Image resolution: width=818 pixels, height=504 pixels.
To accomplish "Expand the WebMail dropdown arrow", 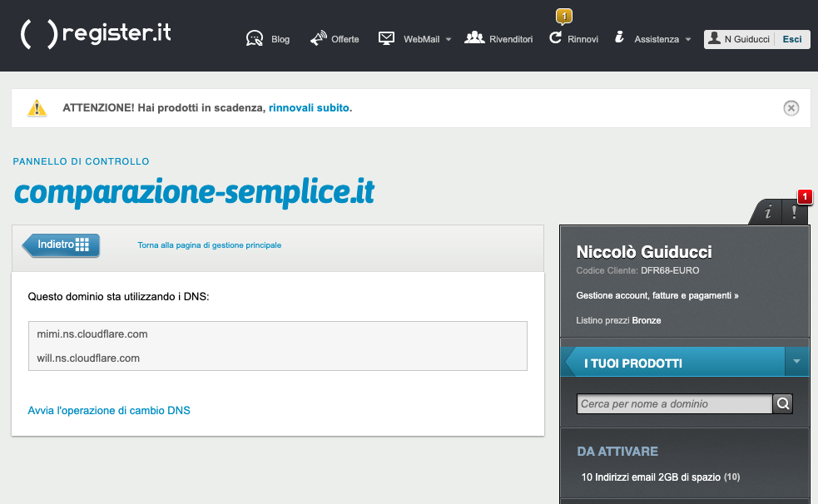I will click(448, 39).
